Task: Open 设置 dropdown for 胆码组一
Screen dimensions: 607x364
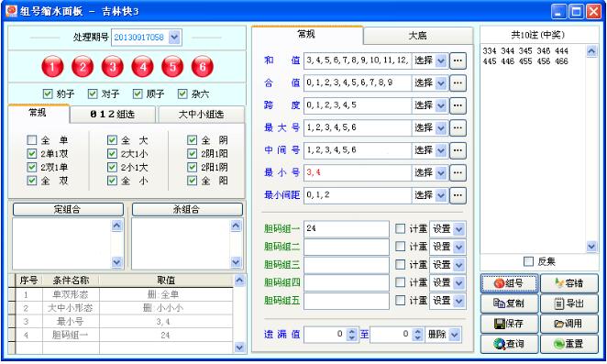Action: pyautogui.click(x=458, y=229)
